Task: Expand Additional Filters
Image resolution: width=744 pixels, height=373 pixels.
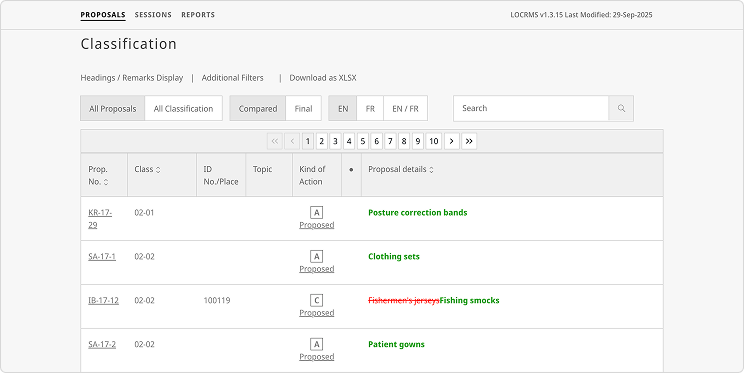Action: [232, 78]
